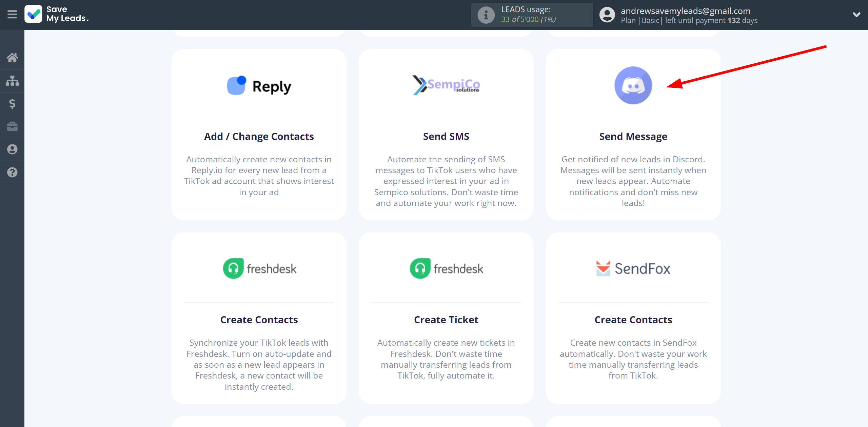Click the LEADS usage label
Image resolution: width=868 pixels, height=427 pixels.
[x=526, y=9]
